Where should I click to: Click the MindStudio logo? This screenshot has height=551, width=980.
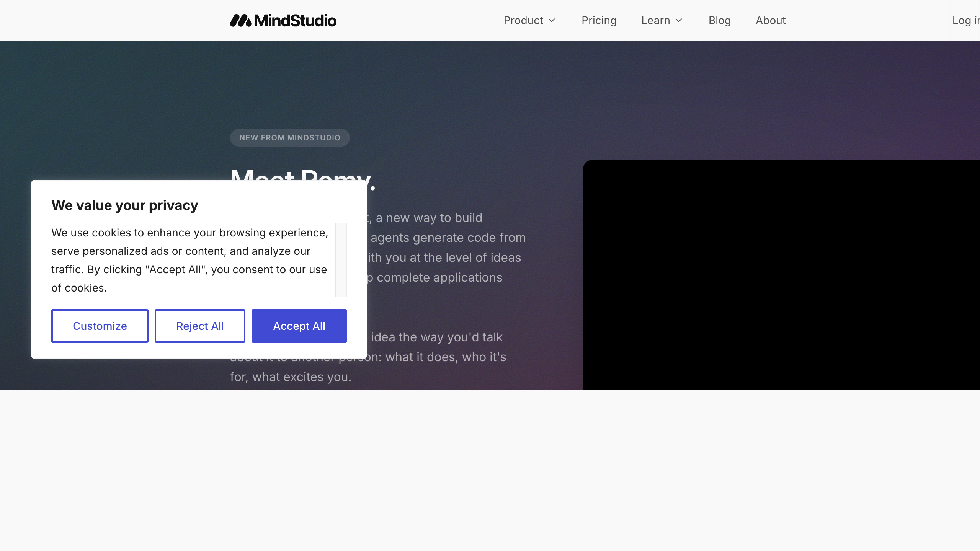point(283,20)
